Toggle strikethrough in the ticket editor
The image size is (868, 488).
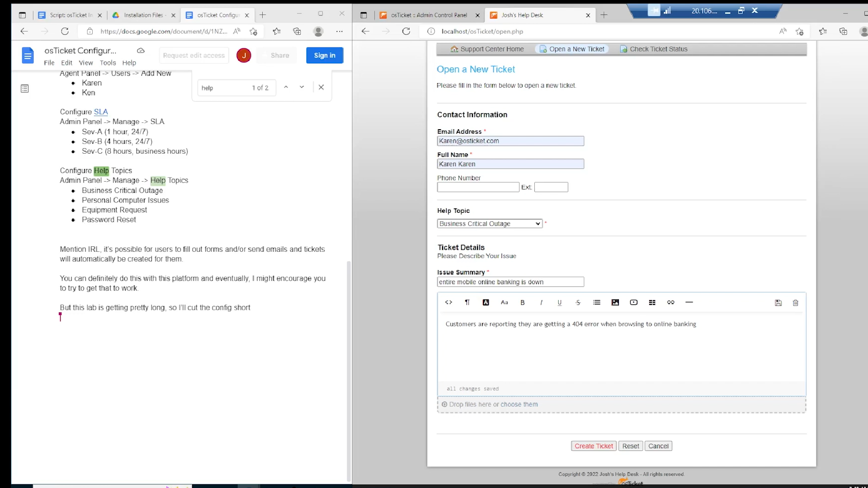[x=578, y=302]
